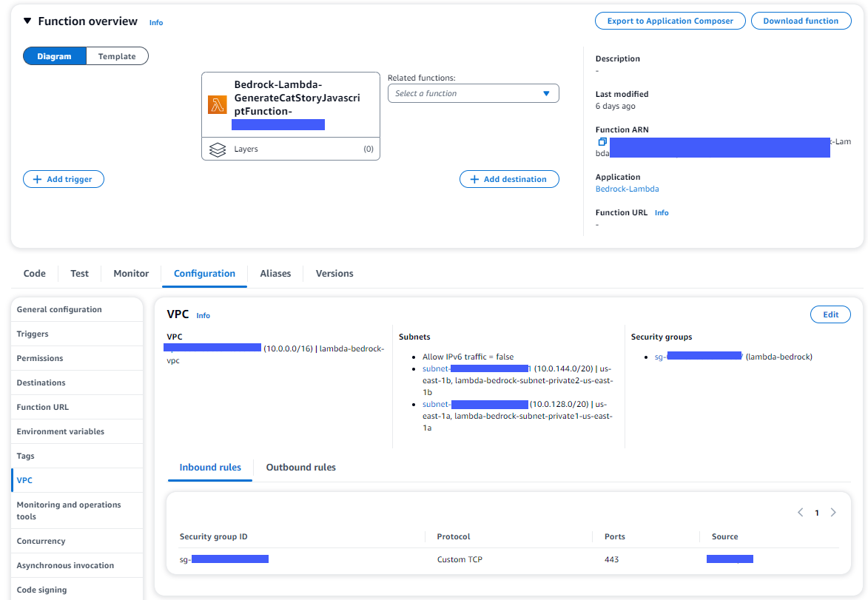Image resolution: width=868 pixels, height=600 pixels.
Task: Click the Lambda function icon in diagram
Action: (x=218, y=104)
